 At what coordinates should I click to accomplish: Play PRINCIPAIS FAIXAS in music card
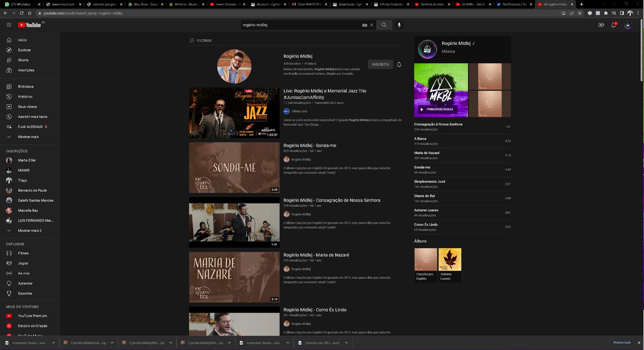(436, 109)
